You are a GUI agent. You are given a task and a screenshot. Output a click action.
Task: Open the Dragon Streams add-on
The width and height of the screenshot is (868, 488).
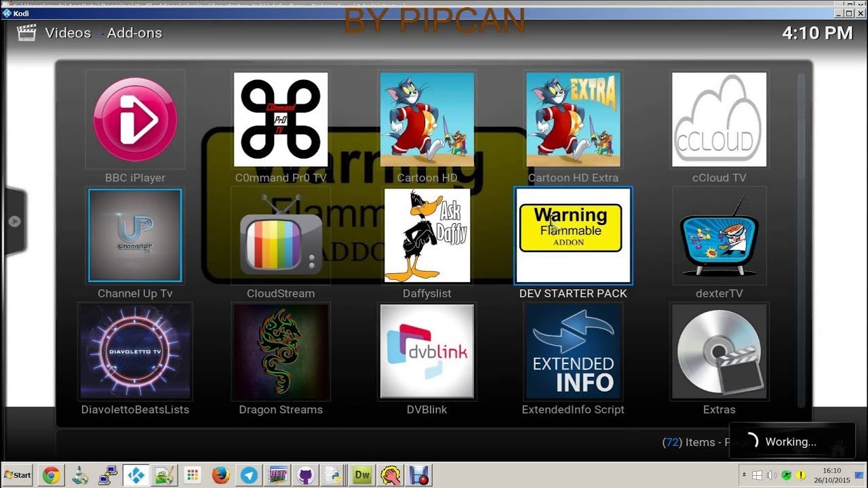pos(281,351)
